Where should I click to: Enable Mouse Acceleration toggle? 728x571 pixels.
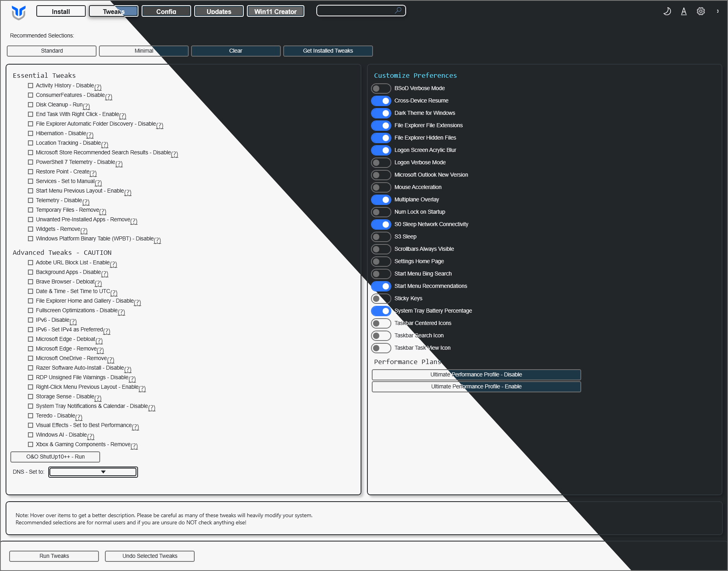(x=381, y=187)
